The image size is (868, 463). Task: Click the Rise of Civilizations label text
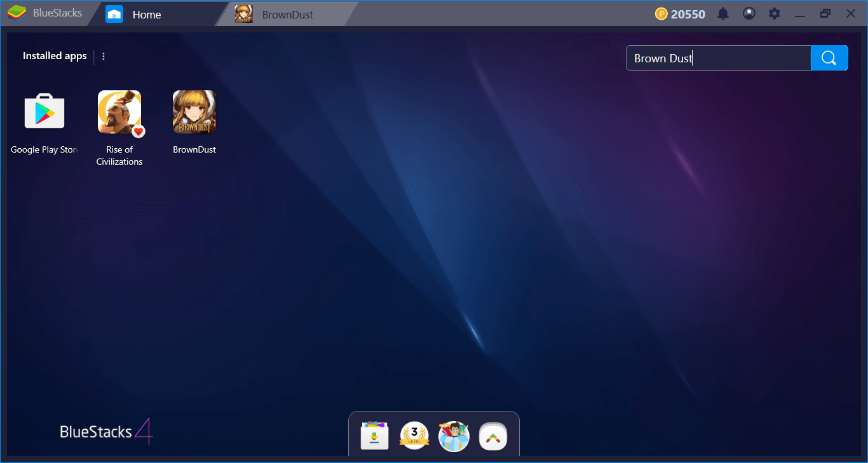[119, 156]
